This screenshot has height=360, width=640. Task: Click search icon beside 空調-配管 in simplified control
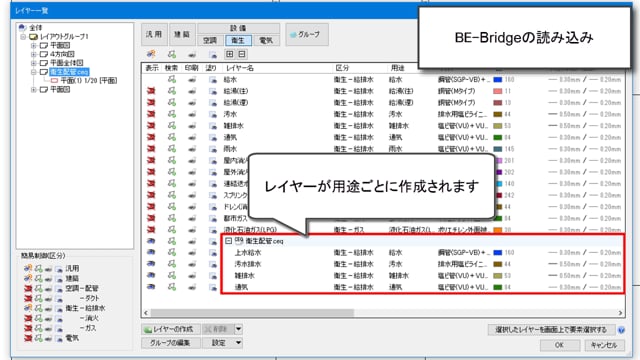(38, 288)
